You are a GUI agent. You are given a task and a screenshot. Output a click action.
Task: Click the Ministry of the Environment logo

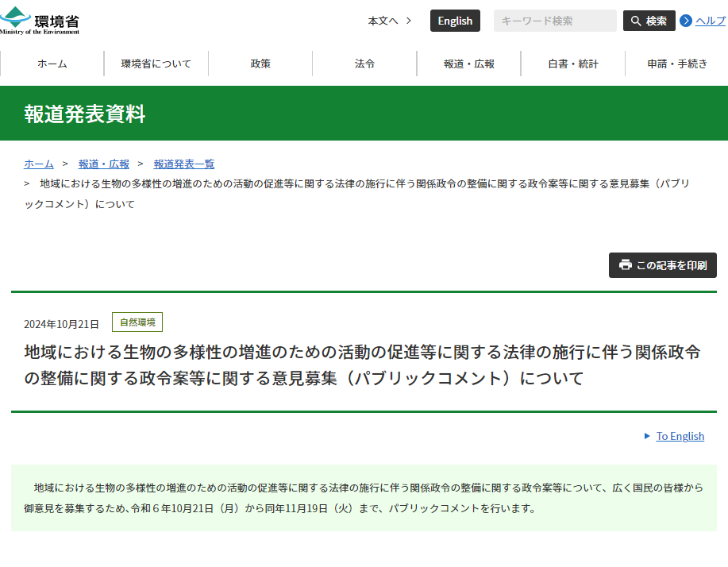pyautogui.click(x=40, y=21)
